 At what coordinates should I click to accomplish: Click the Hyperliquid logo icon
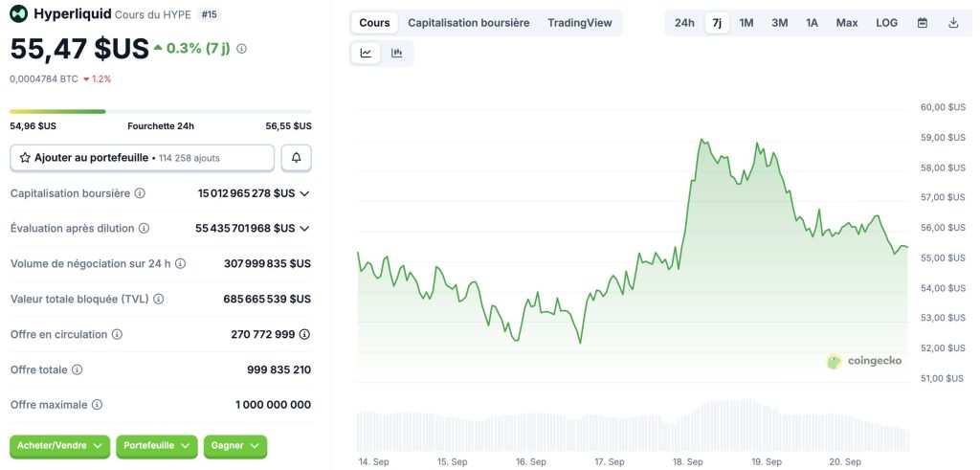(x=19, y=13)
